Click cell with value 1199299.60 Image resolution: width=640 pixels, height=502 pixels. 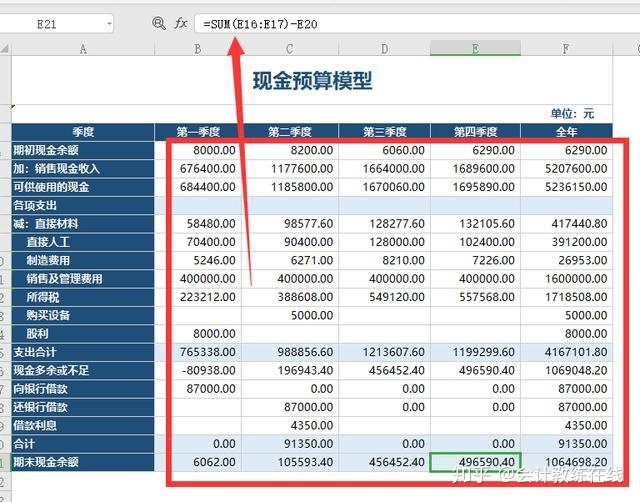pos(476,352)
